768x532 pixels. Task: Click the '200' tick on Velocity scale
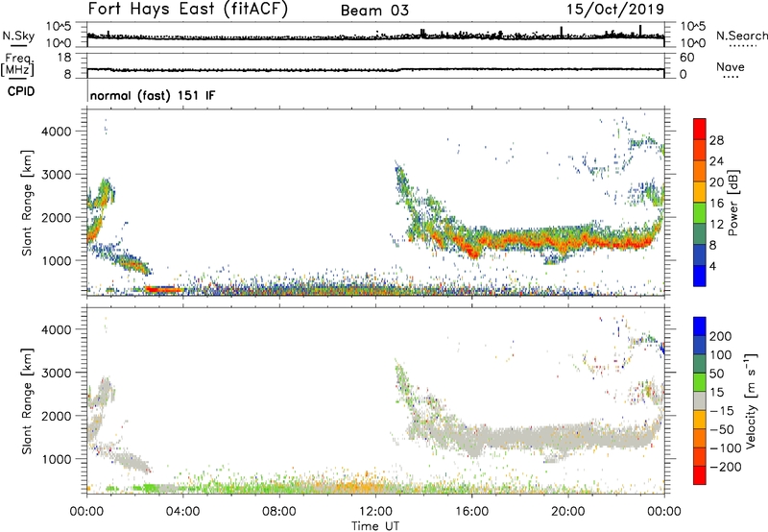721,336
